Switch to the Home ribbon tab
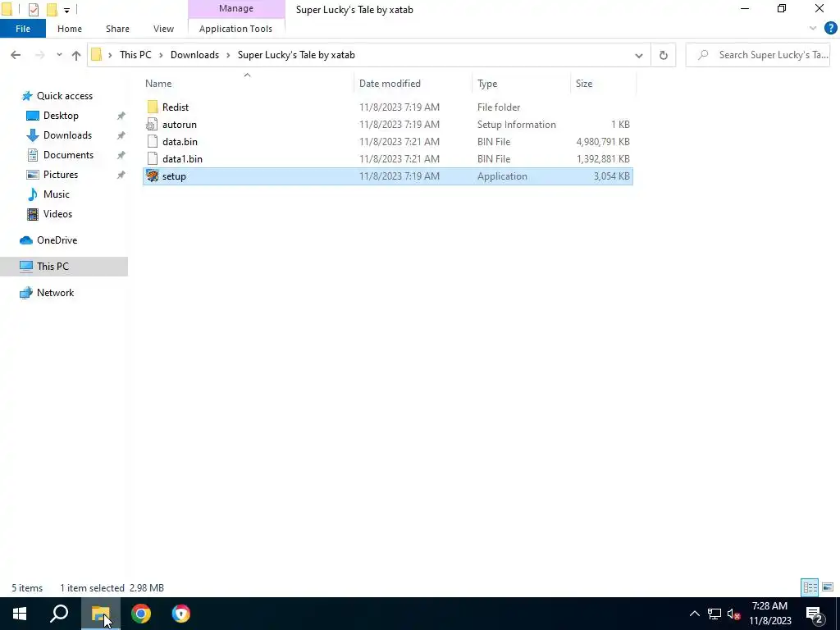 tap(70, 29)
